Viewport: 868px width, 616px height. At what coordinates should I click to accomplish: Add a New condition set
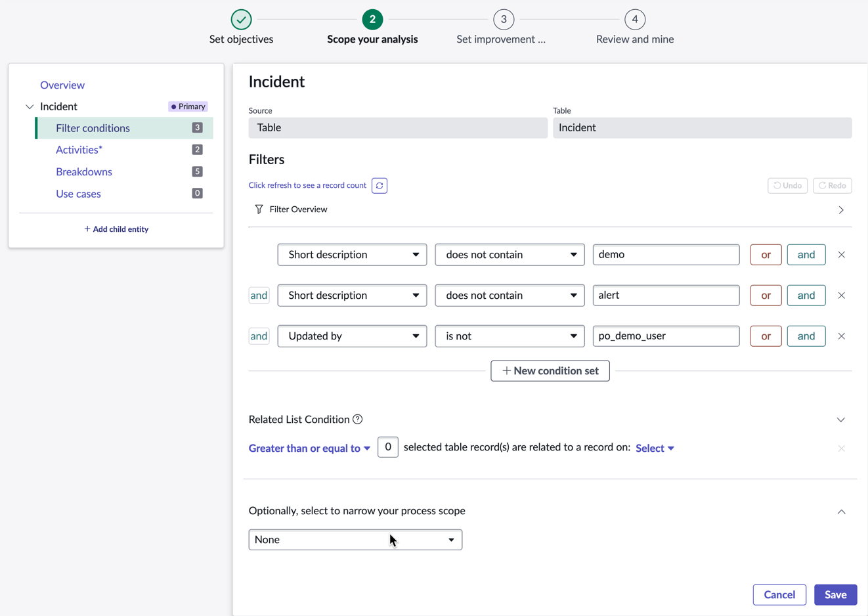(550, 371)
